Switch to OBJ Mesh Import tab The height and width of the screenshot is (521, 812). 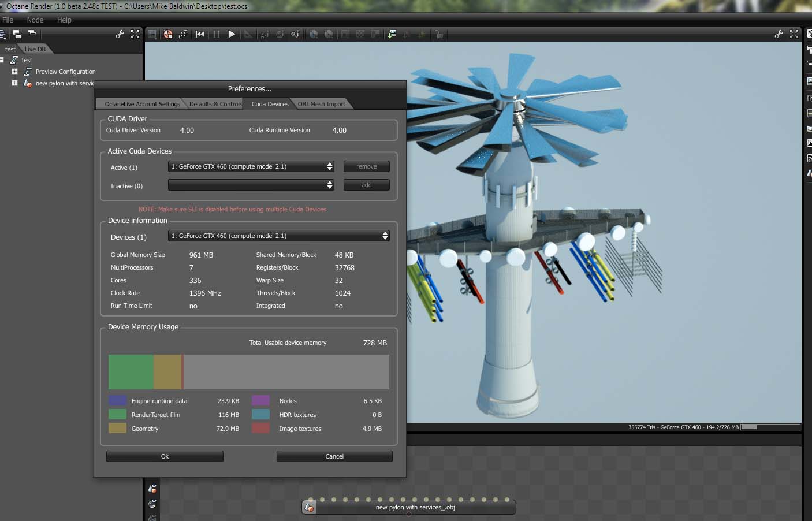(322, 104)
